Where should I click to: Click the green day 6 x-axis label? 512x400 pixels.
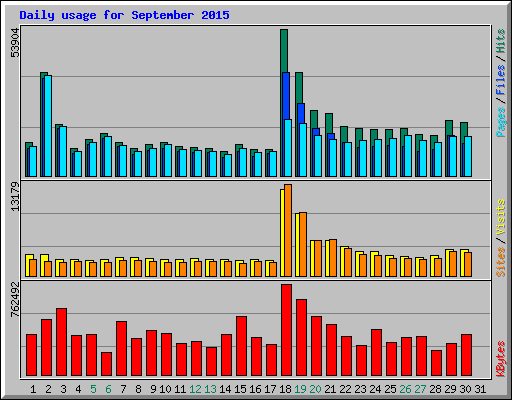point(108,389)
